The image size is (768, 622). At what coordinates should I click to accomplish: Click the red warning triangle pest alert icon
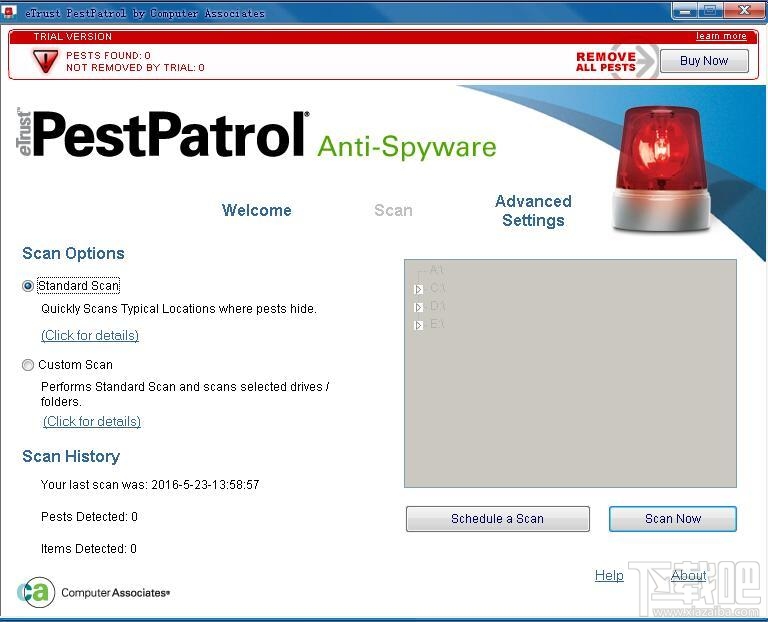click(45, 61)
